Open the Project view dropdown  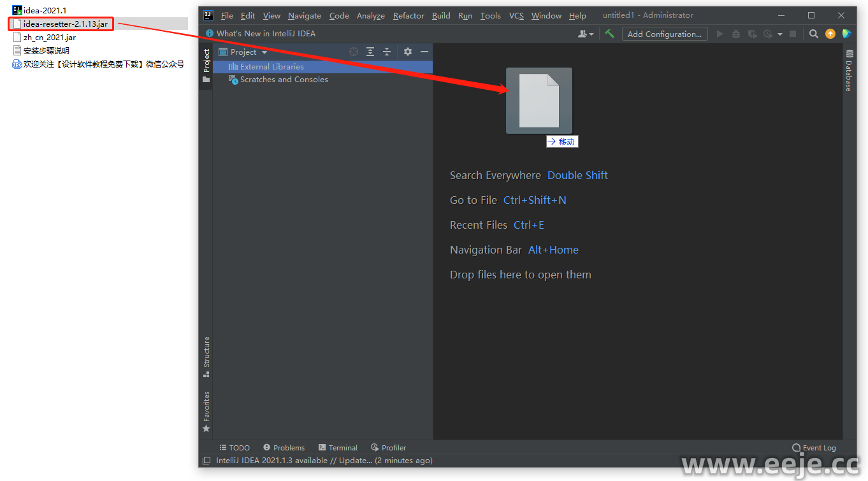[264, 52]
